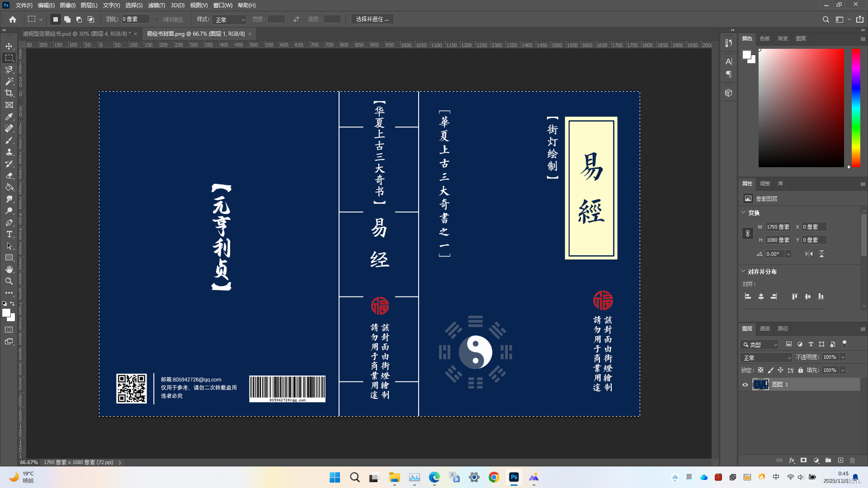Hide 图层 1 with the eye icon
The height and width of the screenshot is (488, 868).
(x=745, y=385)
